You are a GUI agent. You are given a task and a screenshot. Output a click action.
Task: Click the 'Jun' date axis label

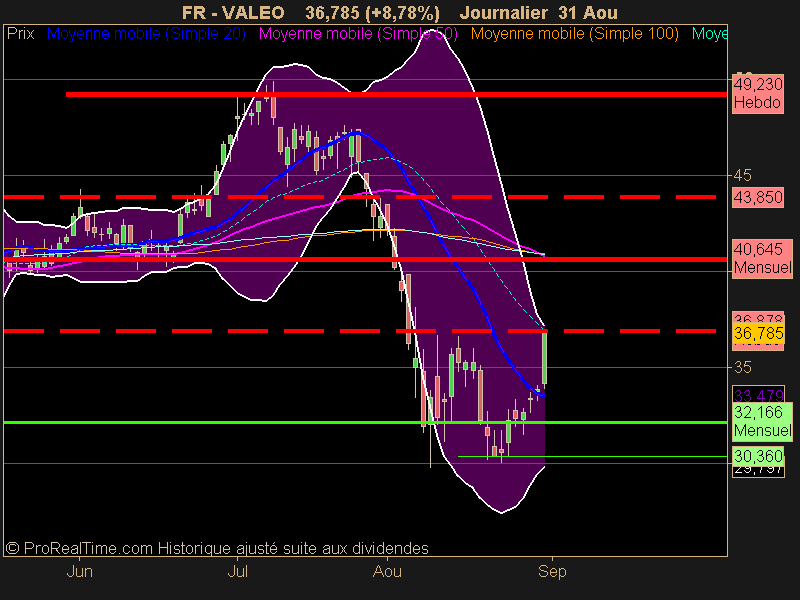click(80, 571)
